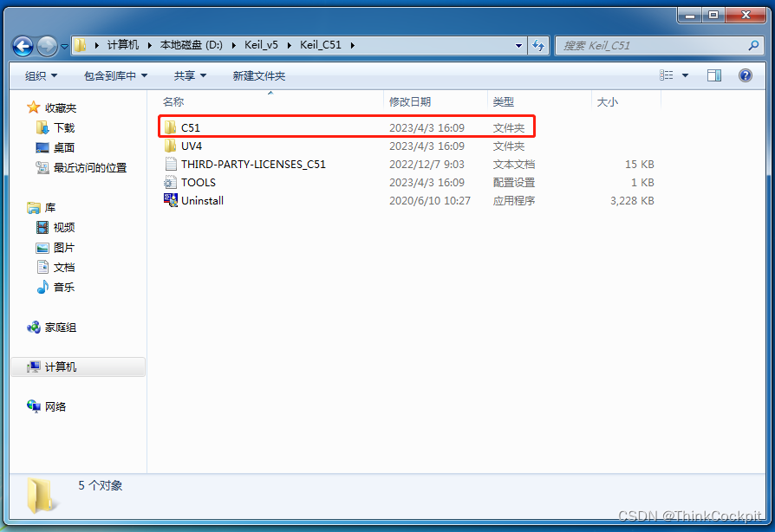Change view with the view icon
Screen dimensions: 775x532
pyautogui.click(x=667, y=75)
